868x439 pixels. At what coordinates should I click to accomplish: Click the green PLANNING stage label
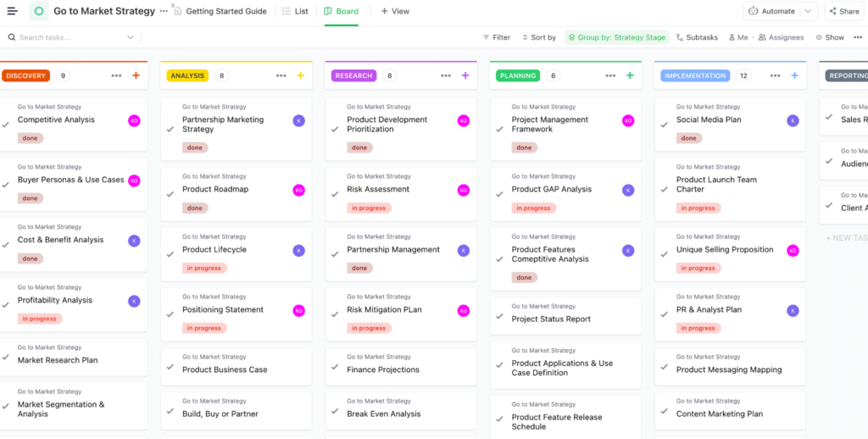518,75
